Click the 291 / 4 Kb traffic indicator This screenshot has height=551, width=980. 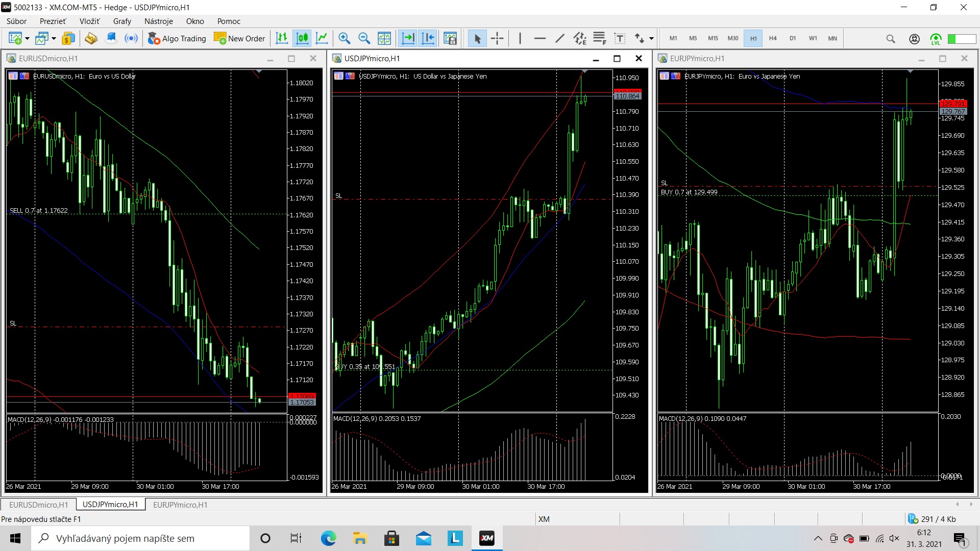932,519
